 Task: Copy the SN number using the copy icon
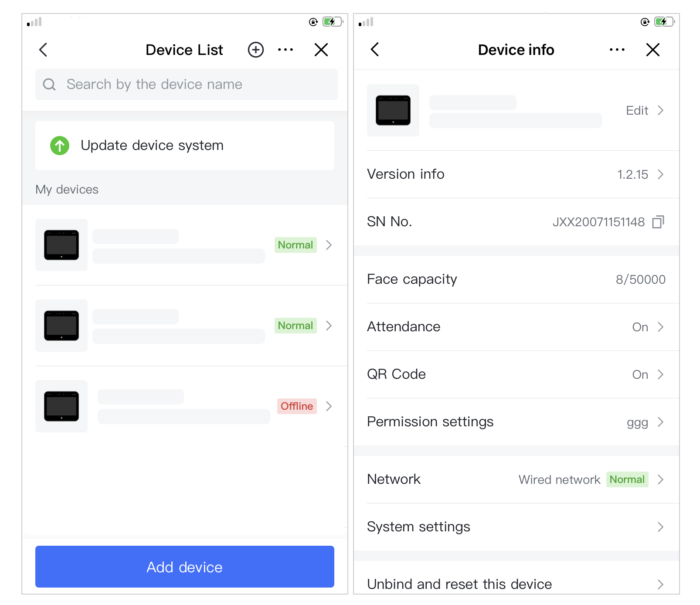click(x=658, y=222)
